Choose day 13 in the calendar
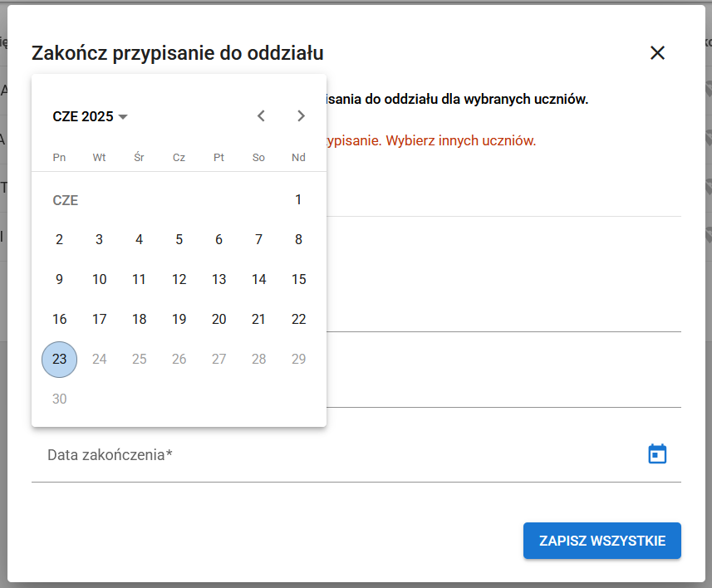712x588 pixels. tap(219, 280)
